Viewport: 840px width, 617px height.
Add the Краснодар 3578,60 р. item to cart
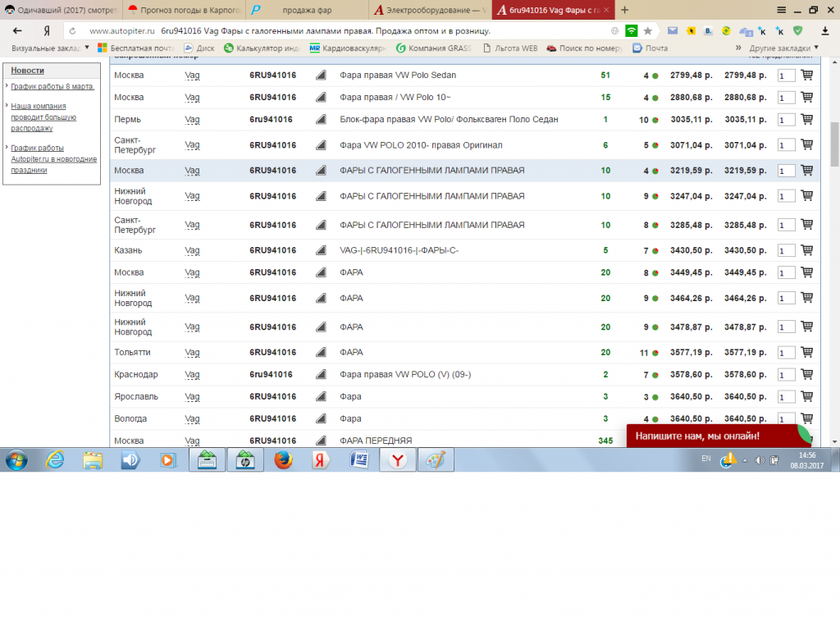click(807, 374)
